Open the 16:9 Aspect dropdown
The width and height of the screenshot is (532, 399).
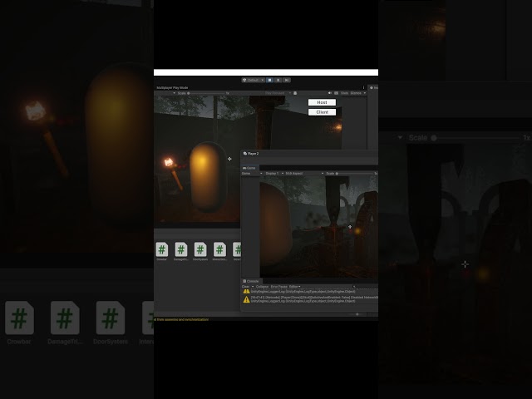click(304, 174)
